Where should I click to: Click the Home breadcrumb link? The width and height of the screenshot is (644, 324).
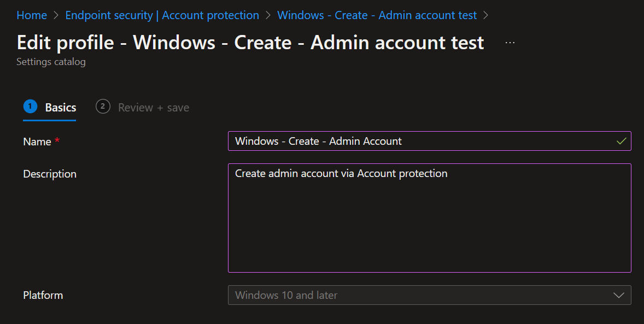pyautogui.click(x=32, y=15)
